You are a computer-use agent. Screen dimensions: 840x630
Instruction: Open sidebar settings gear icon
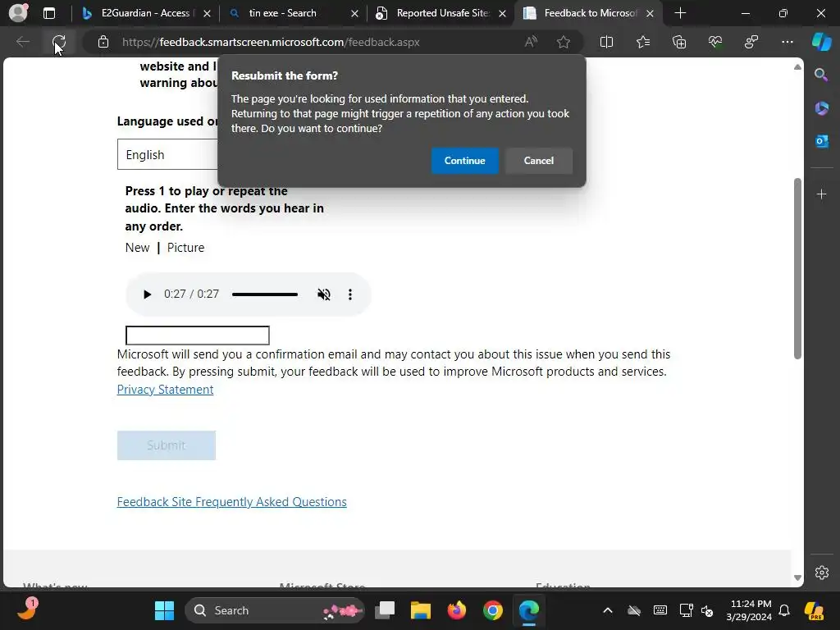(x=822, y=573)
